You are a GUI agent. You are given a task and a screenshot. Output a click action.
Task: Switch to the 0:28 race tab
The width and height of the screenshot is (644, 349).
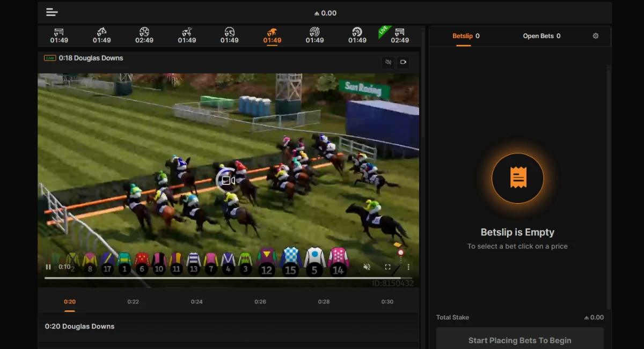point(324,302)
